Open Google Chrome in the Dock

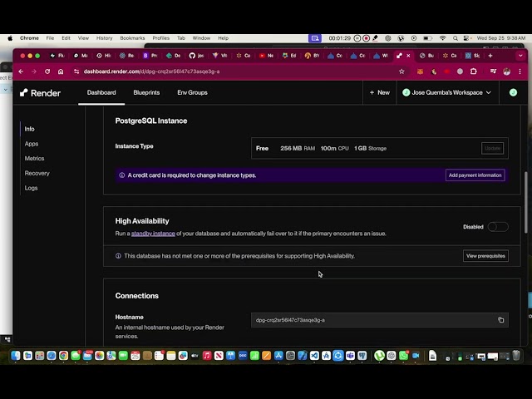(63, 355)
